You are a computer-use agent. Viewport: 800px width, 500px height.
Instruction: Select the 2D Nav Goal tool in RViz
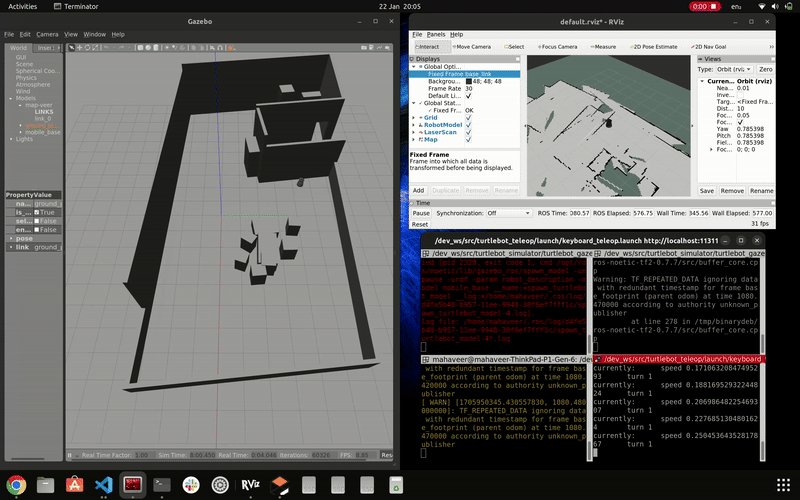click(708, 46)
